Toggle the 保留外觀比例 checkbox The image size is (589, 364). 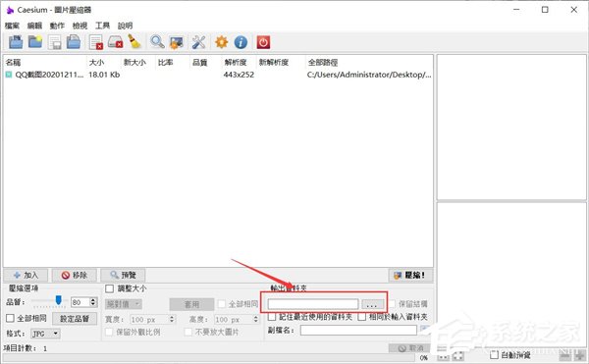pyautogui.click(x=109, y=332)
